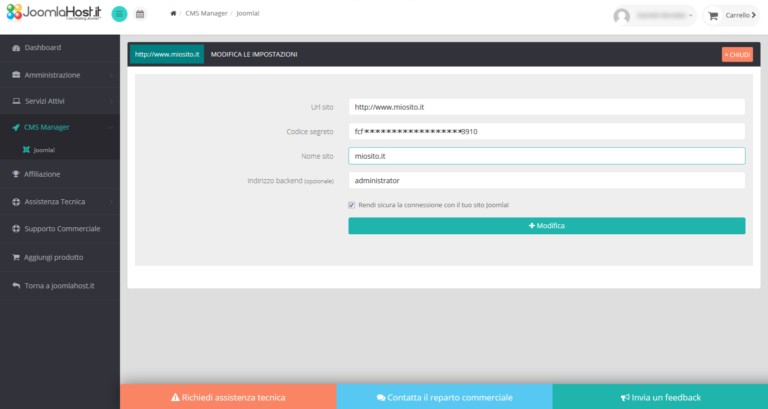Toggle 'Rendi sicura la connessione' checkbox
This screenshot has height=409, width=768.
352,205
